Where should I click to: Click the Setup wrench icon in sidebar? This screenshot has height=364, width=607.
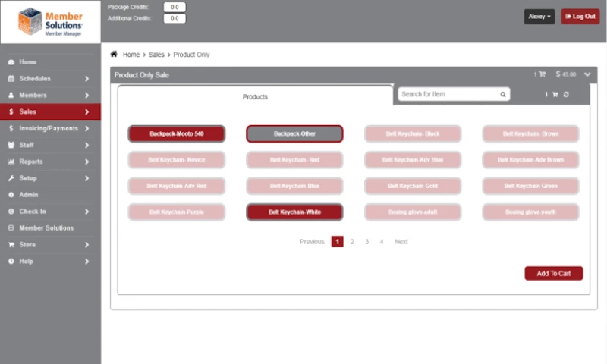tap(11, 178)
